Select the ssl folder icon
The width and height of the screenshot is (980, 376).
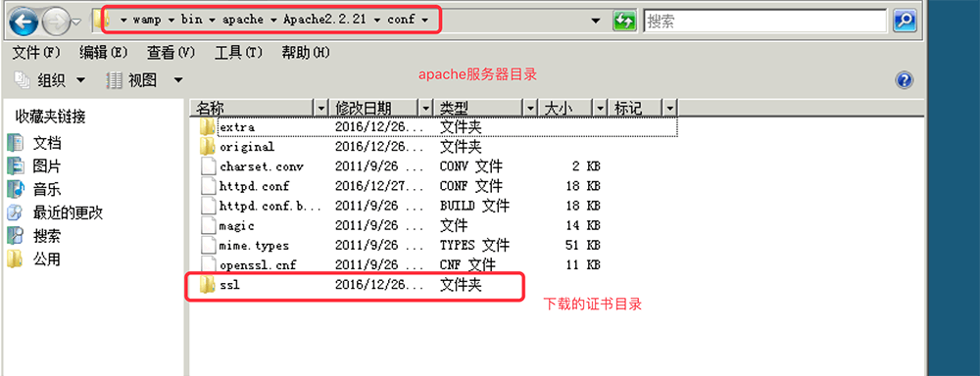(208, 286)
